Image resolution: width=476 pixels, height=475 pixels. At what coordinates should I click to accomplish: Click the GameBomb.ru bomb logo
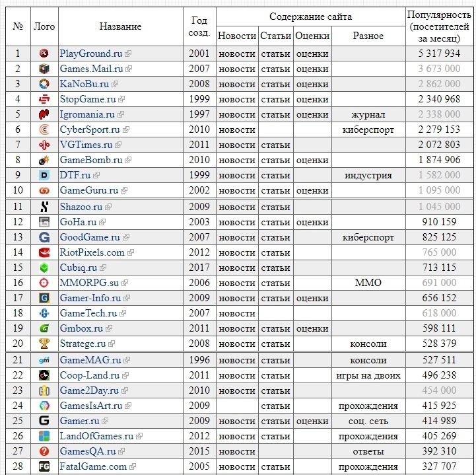44,160
